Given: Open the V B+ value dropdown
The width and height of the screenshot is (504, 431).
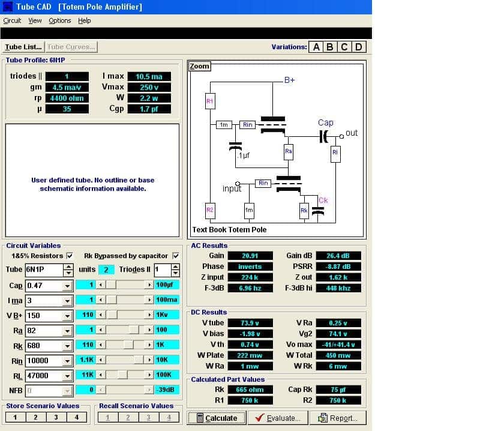Looking at the screenshot, I should click(67, 316).
